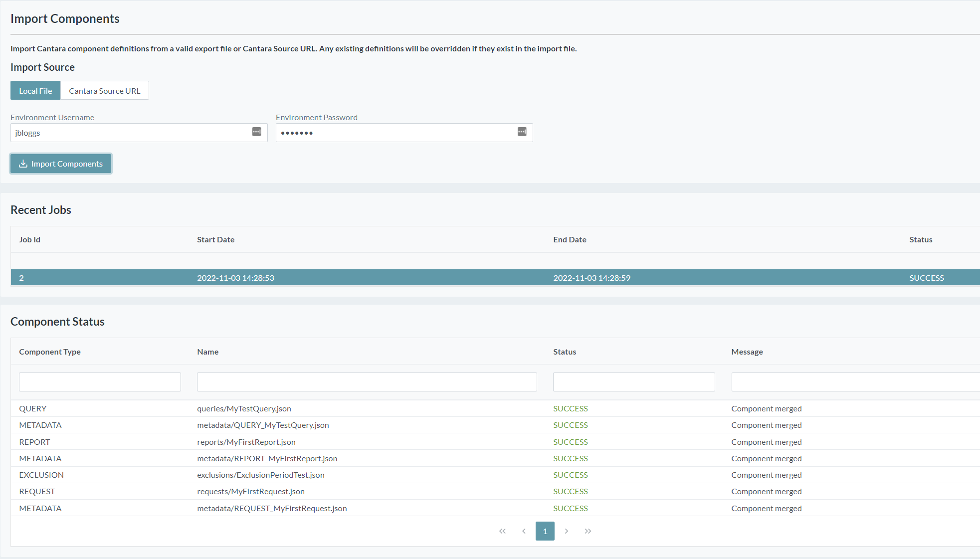980x559 pixels.
Task: Click password manager icon in Username field
Action: [x=256, y=132]
